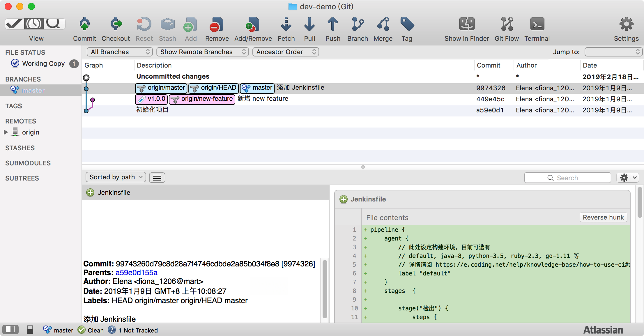This screenshot has width=644, height=336.
Task: Click master branch status bar item
Action: [x=58, y=330]
